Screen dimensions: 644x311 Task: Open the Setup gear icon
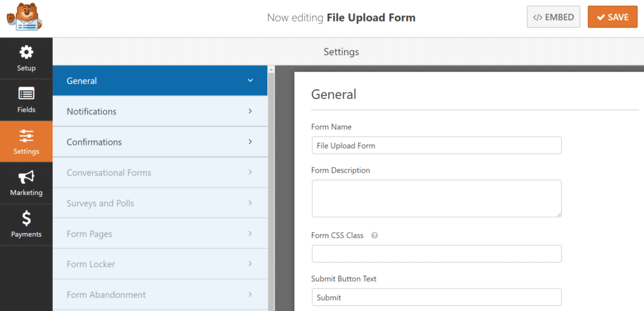pyautogui.click(x=26, y=52)
